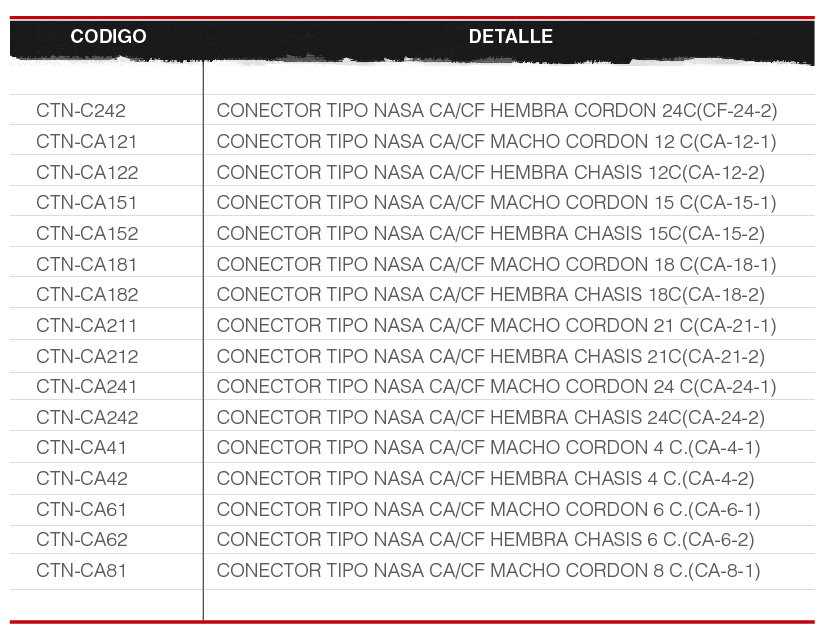The height and width of the screenshot is (631, 831).
Task: Click the CODIGO column header
Action: 108,37
